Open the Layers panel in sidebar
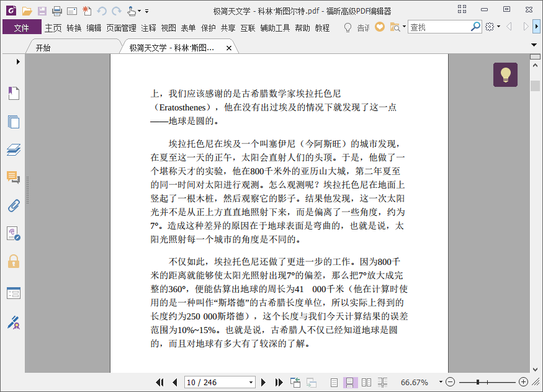The height and width of the screenshot is (392, 543). click(x=14, y=150)
